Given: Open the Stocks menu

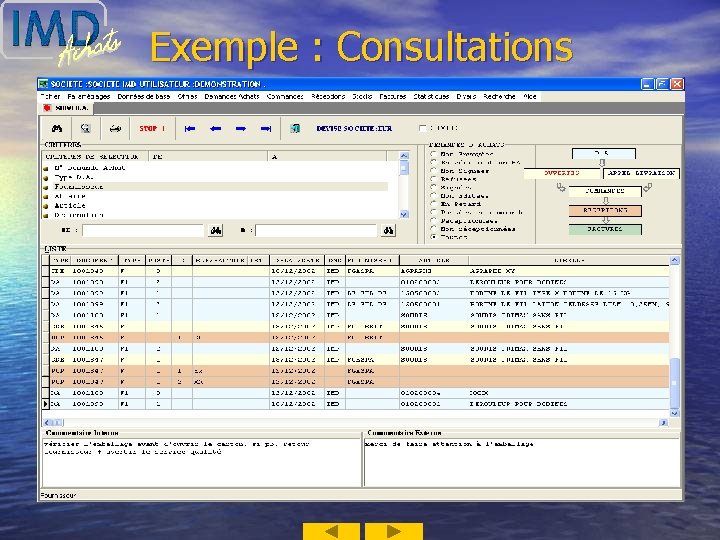Looking at the screenshot, I should [362, 96].
